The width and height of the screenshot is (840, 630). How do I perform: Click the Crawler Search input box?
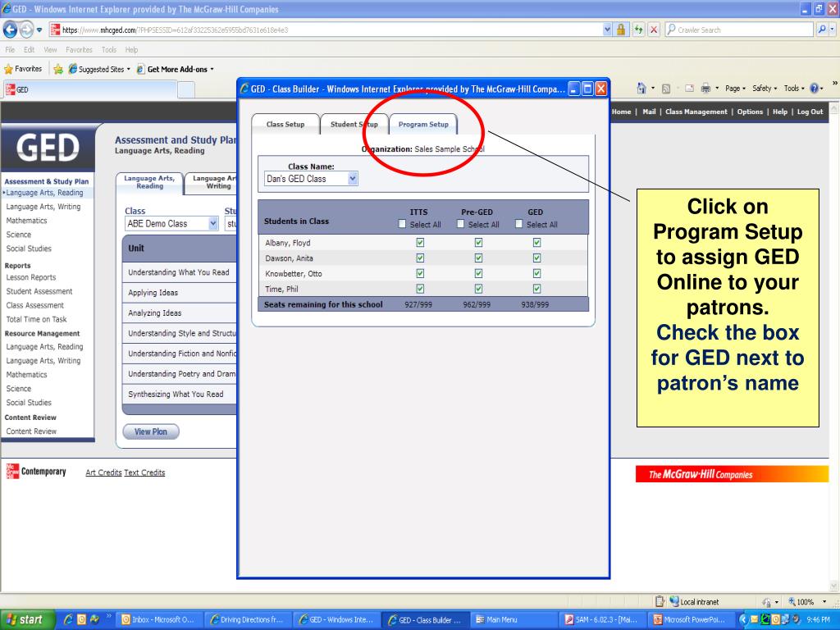739,30
